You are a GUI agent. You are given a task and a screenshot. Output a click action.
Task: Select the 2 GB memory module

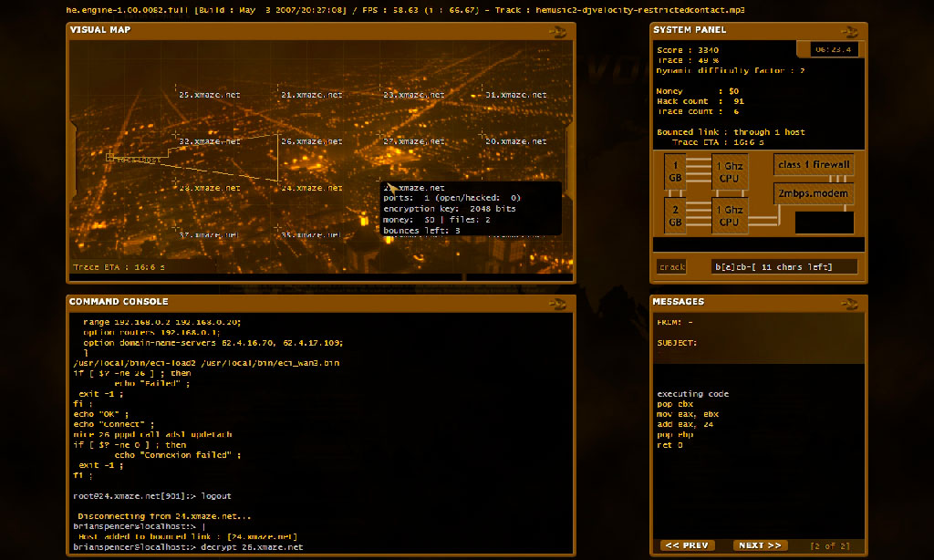(675, 217)
